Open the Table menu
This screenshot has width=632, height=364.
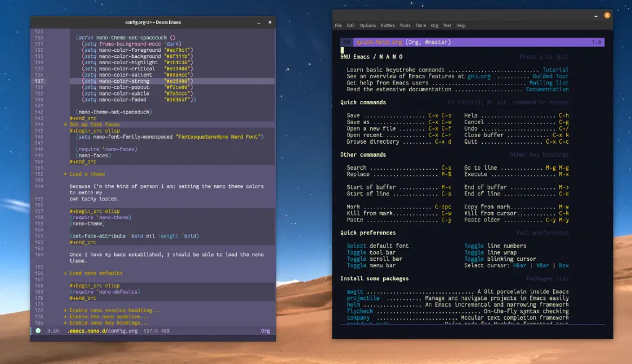pyautogui.click(x=421, y=25)
